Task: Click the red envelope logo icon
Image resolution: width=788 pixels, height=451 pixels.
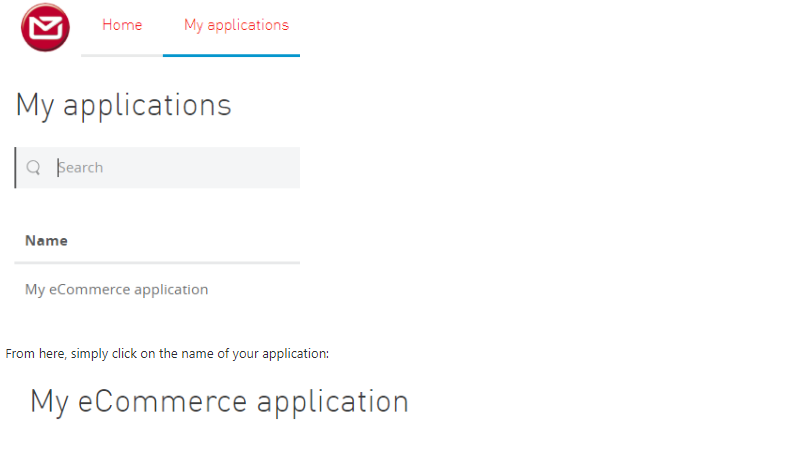Action: point(45,27)
